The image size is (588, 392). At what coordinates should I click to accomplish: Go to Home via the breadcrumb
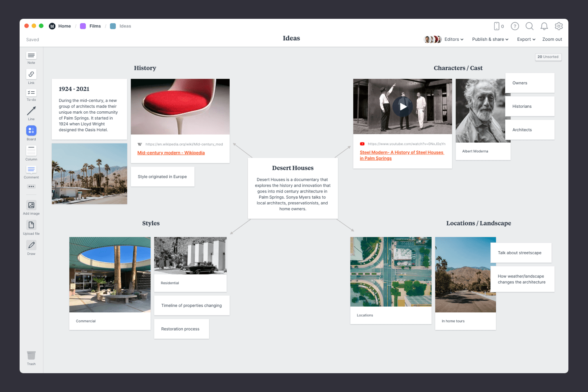point(64,26)
